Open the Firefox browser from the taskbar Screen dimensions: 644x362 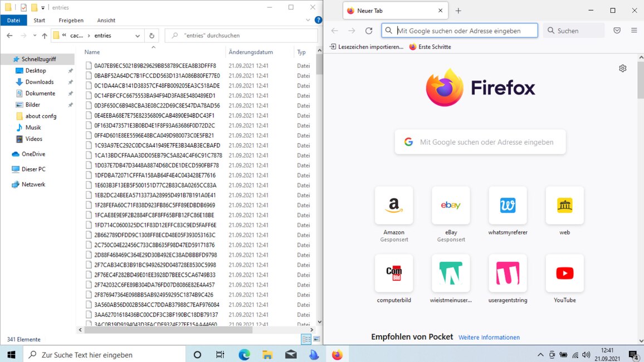[x=338, y=354]
